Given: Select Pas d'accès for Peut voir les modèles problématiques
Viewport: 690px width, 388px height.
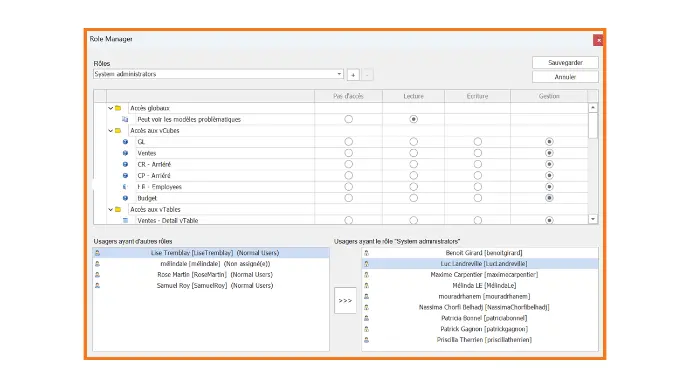Looking at the screenshot, I should pos(349,119).
